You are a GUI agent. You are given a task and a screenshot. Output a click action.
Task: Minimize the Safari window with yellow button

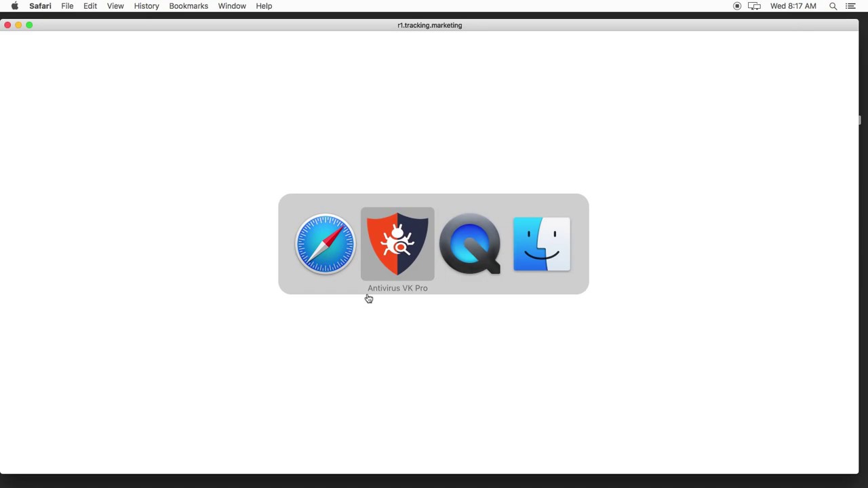[x=18, y=25]
